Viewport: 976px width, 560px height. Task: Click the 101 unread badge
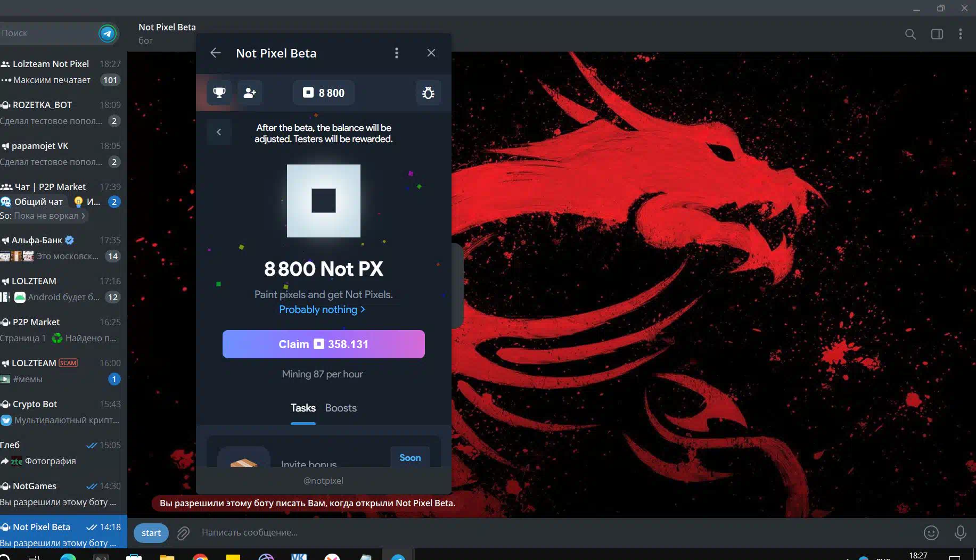(110, 80)
